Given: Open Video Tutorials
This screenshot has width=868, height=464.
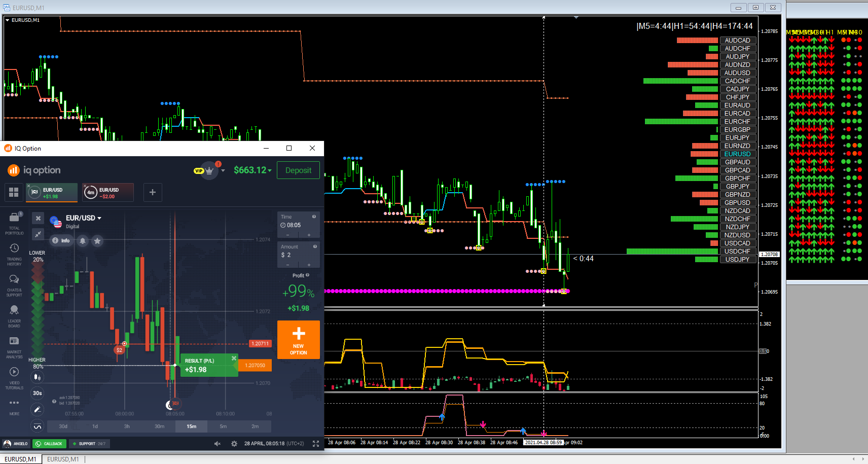Looking at the screenshot, I should click(14, 378).
